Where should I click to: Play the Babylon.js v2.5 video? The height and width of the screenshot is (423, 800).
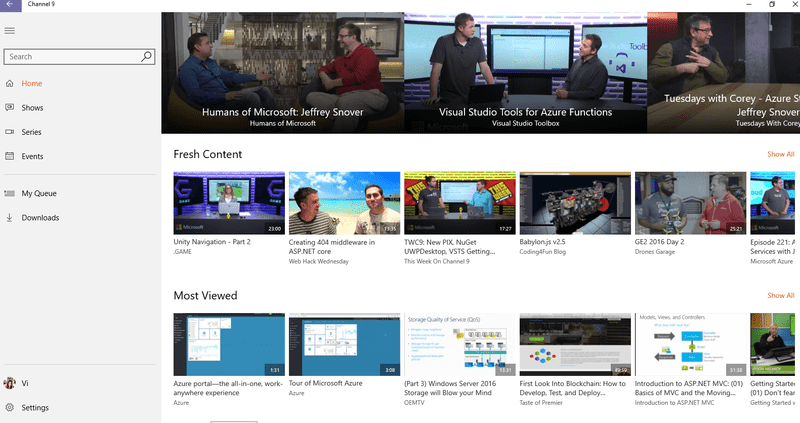click(575, 203)
